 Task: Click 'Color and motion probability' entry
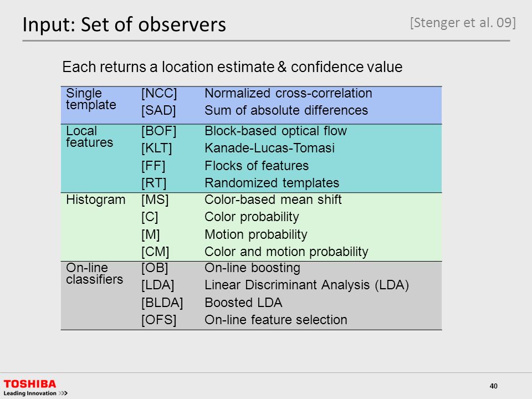pyautogui.click(x=287, y=252)
